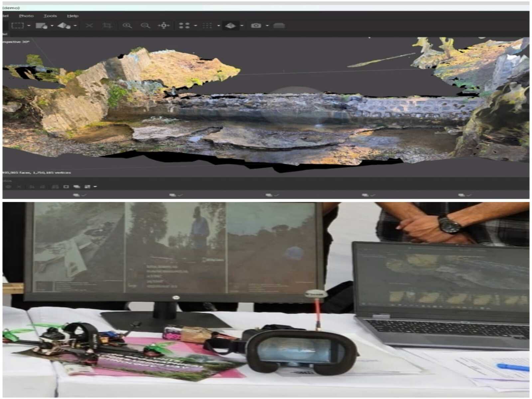Show the Point Cloud view icon
Viewport: 532px width, 399px height.
pyautogui.click(x=184, y=26)
